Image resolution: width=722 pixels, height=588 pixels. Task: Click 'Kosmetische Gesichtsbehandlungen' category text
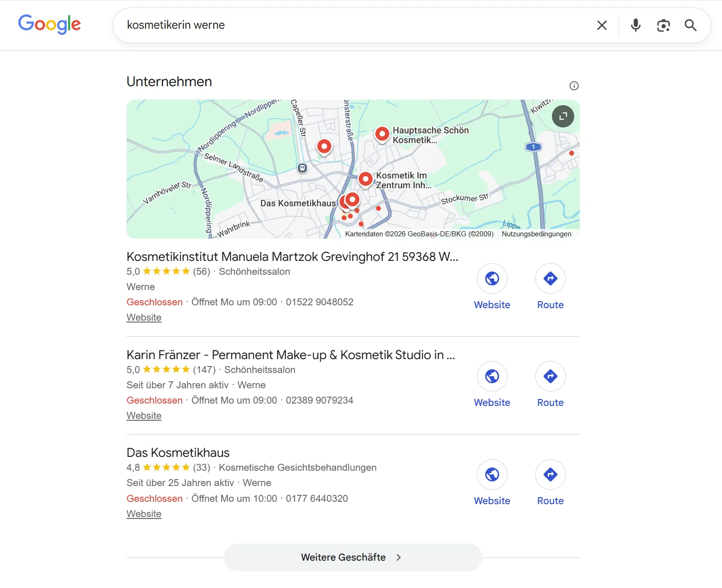(x=298, y=468)
